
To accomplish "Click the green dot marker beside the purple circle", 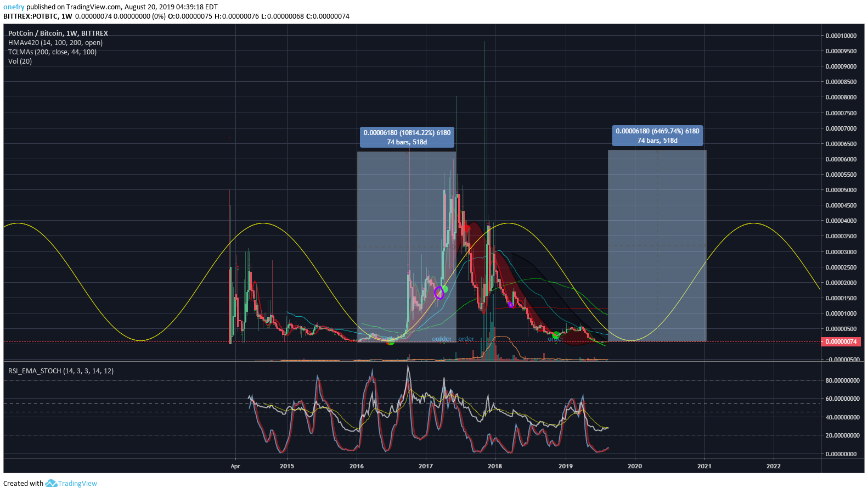I will pyautogui.click(x=445, y=289).
